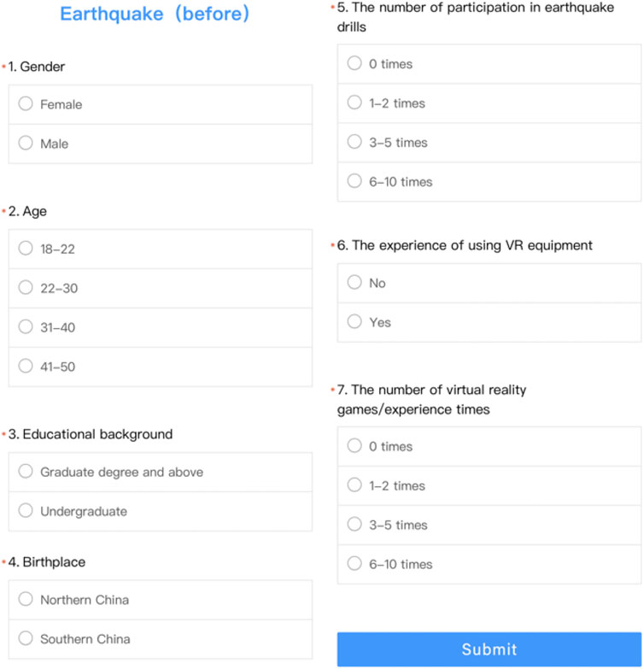
Task: Choose Yes for VR equipment experience
Action: coord(354,322)
